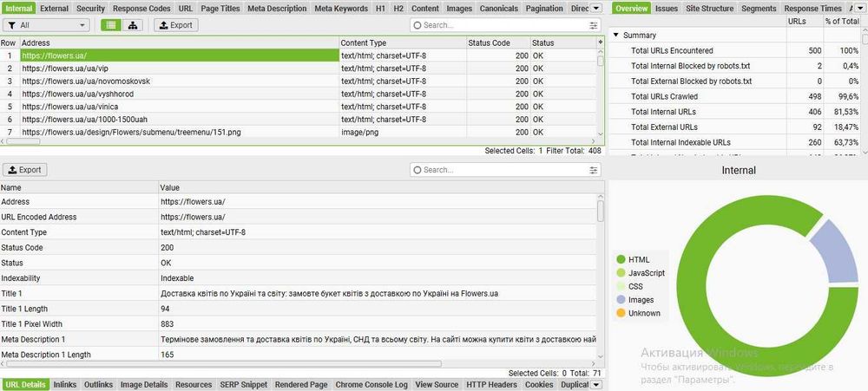The width and height of the screenshot is (868, 391).
Task: Open the Image Details tab
Action: point(144,384)
